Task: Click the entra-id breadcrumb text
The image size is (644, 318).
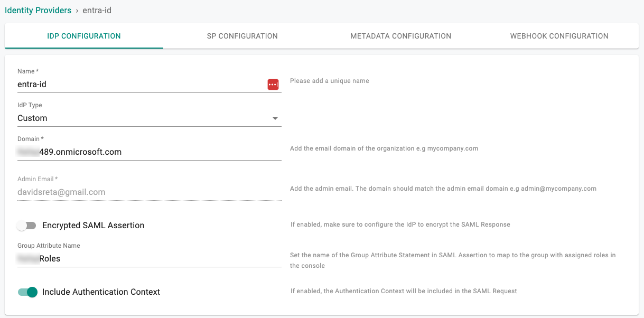Action: pos(97,11)
